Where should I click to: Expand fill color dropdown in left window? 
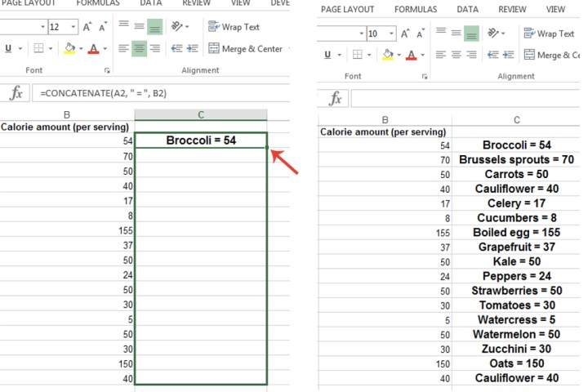[81, 48]
